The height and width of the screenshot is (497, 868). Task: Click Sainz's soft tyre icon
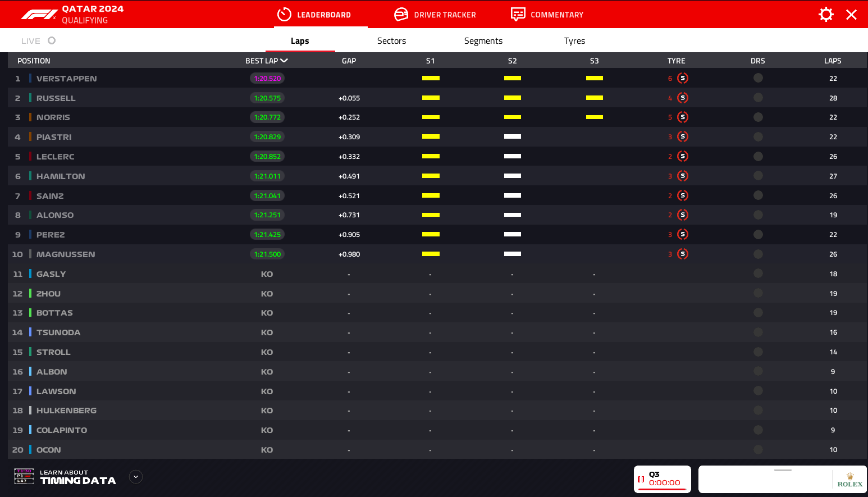click(x=683, y=195)
